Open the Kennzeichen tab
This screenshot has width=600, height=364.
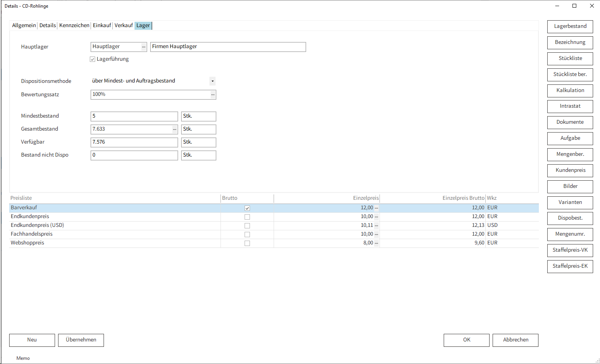click(x=74, y=26)
